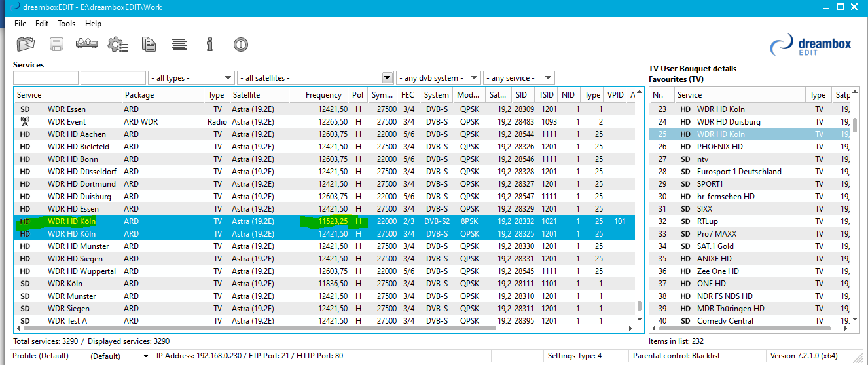
Task: Select the WDR HD Siegen service row
Action: click(325, 259)
